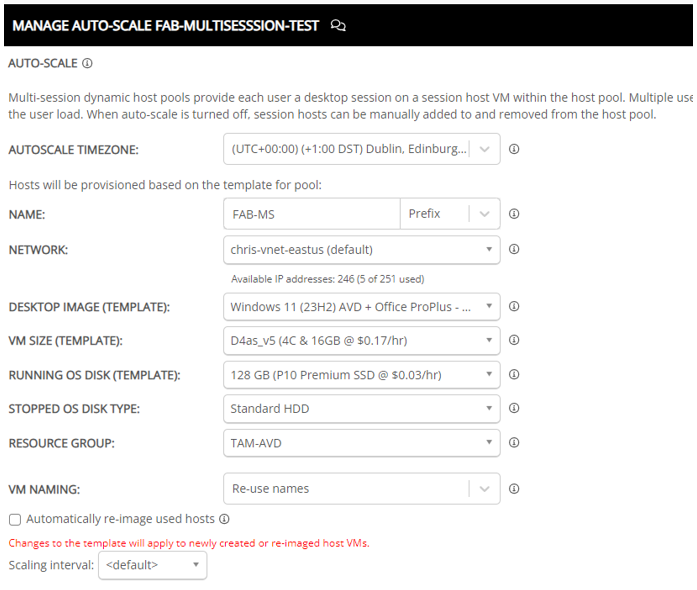Viewport: 697px width, 590px height.
Task: Open the Scaling interval default dropdown
Action: pyautogui.click(x=152, y=565)
